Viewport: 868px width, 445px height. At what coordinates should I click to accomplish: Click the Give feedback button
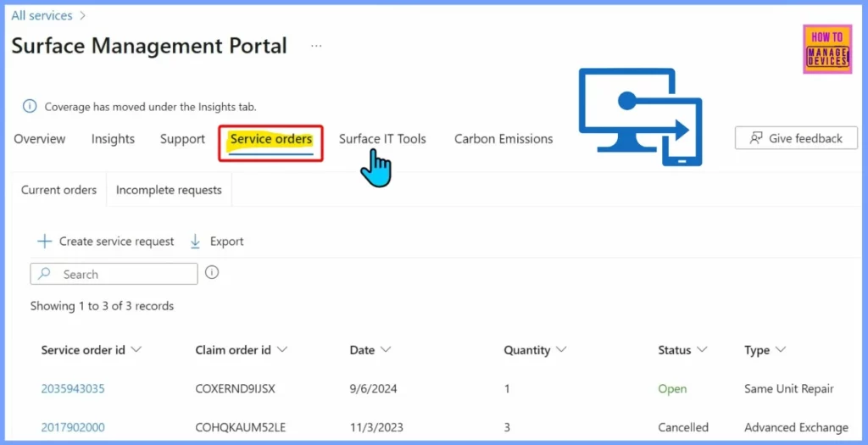[x=796, y=138]
